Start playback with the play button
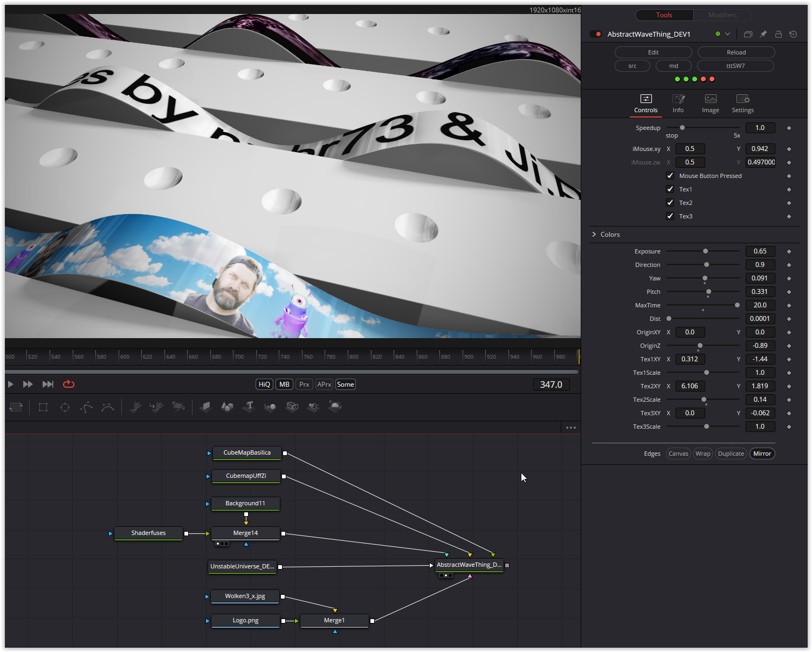 [10, 385]
